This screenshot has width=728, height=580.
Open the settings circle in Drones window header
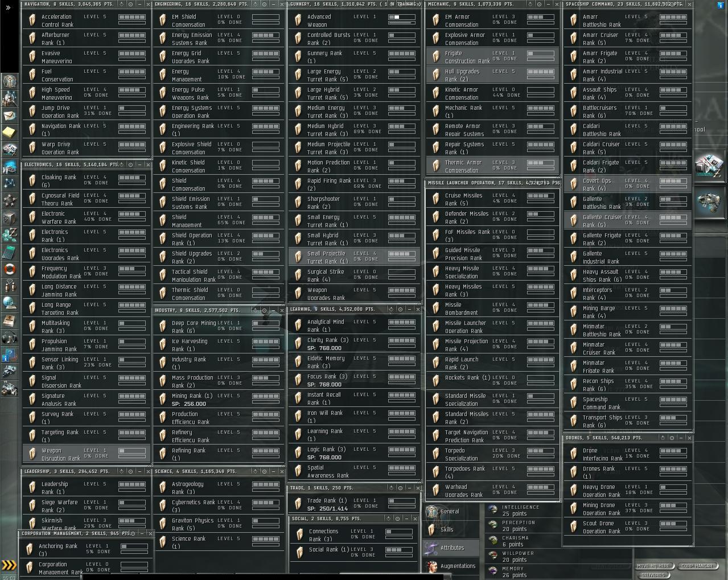point(672,438)
